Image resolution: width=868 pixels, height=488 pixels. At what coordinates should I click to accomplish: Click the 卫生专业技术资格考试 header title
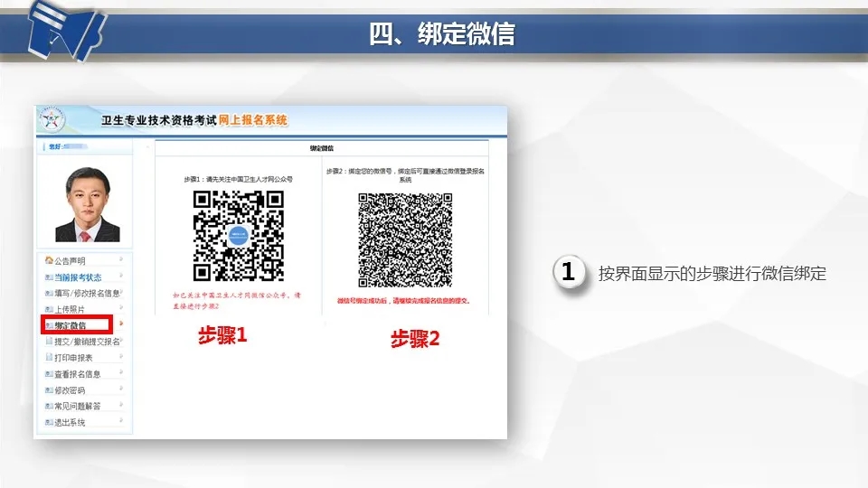coord(158,120)
